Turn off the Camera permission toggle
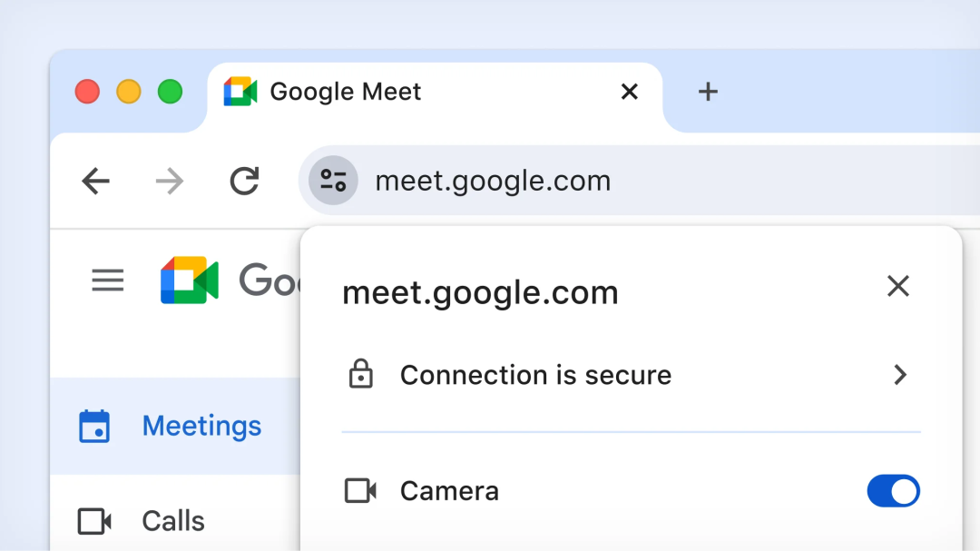980x551 pixels. 893,491
